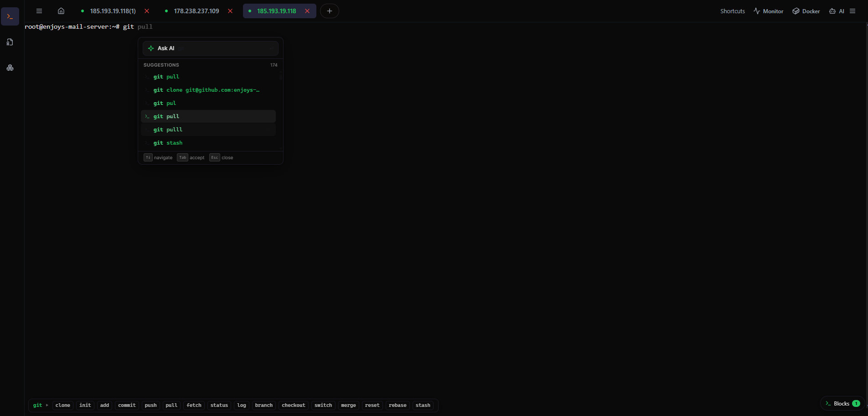Choose the git clone git@github.com suggestion
This screenshot has width=868, height=416.
coord(208,90)
